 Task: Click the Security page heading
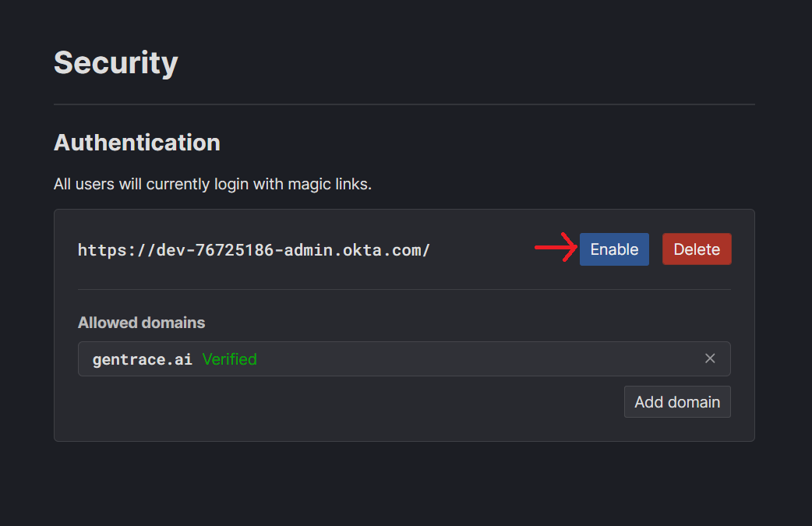point(115,62)
